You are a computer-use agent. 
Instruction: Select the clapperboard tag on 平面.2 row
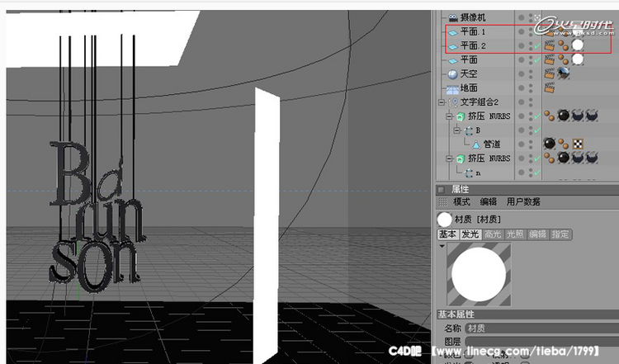coord(549,45)
